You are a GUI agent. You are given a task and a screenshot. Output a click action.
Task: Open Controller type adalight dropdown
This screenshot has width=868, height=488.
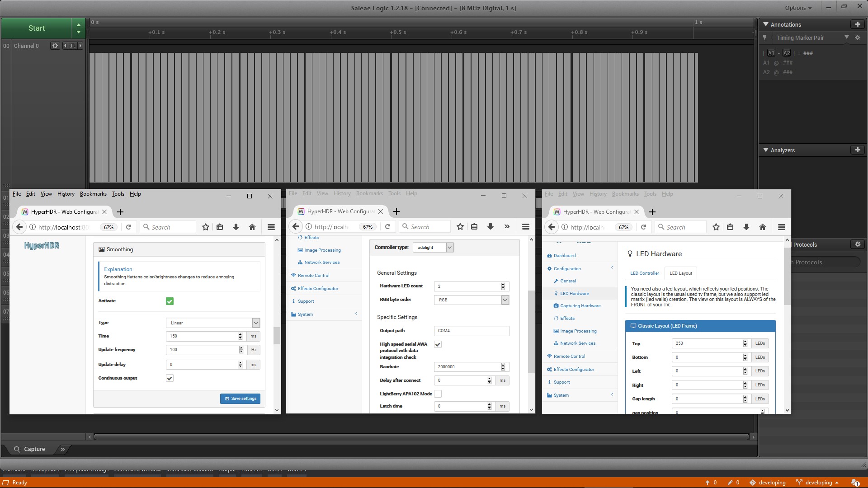(433, 248)
